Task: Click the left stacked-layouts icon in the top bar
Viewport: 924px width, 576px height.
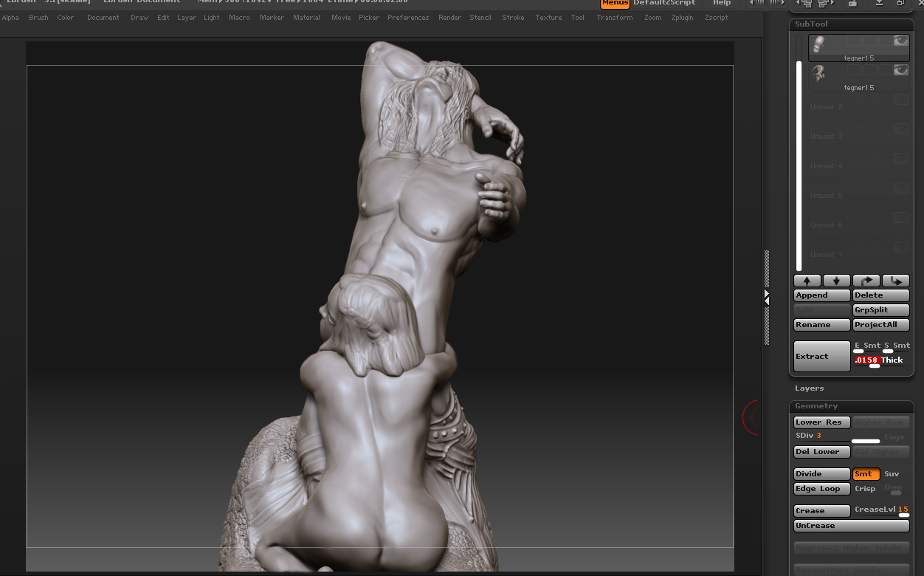Action: point(804,4)
